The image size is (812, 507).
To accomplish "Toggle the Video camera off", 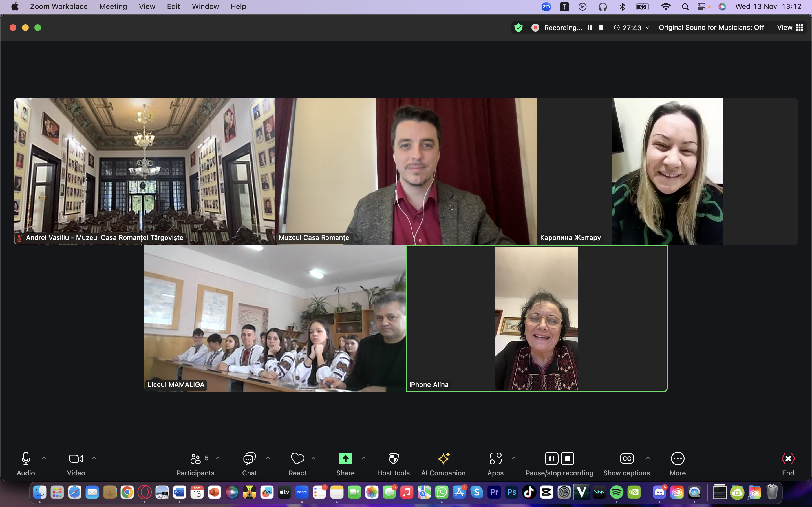I will [76, 458].
